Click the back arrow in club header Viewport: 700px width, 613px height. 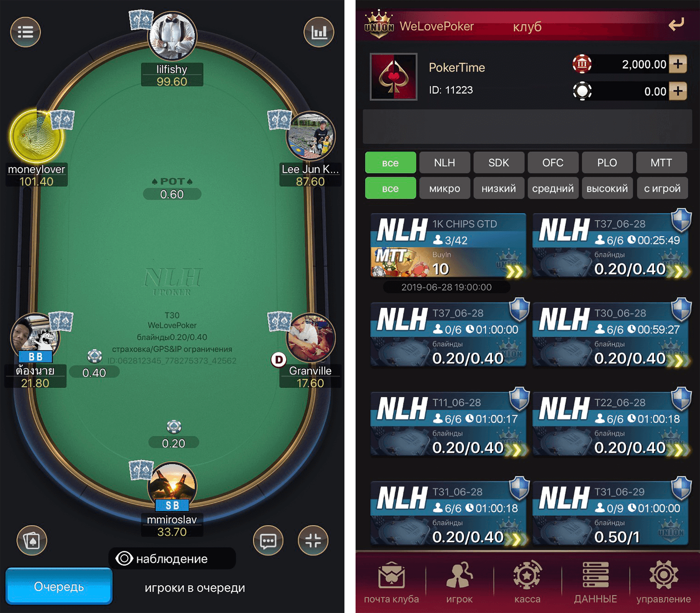[676, 25]
